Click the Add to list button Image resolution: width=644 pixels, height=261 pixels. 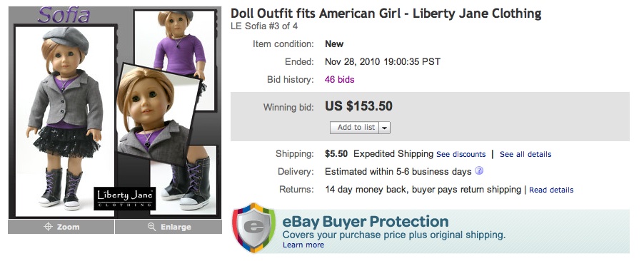(x=355, y=128)
